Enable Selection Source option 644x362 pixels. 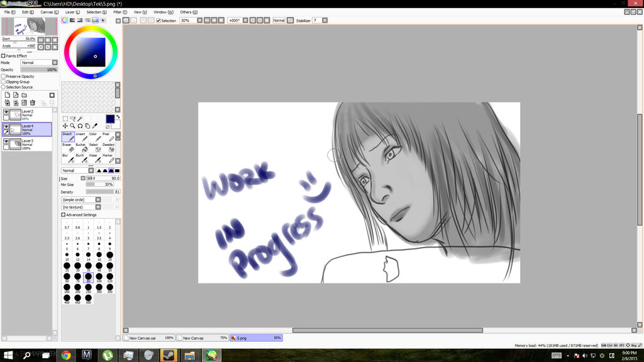click(3, 87)
